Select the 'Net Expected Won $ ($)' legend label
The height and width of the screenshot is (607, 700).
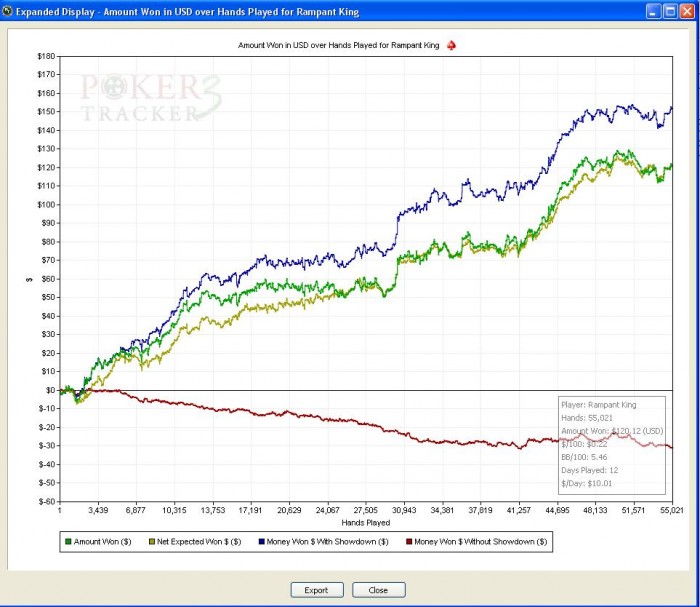199,542
